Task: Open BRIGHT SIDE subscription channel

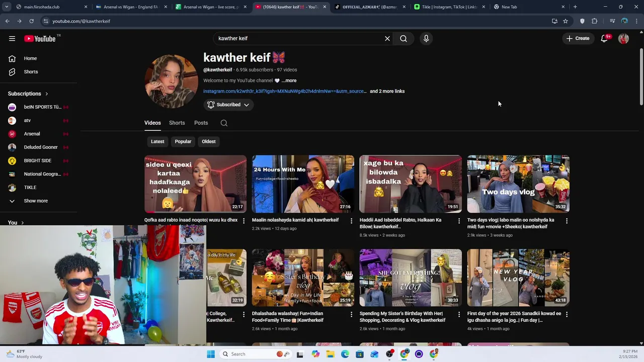Action: tap(39, 161)
